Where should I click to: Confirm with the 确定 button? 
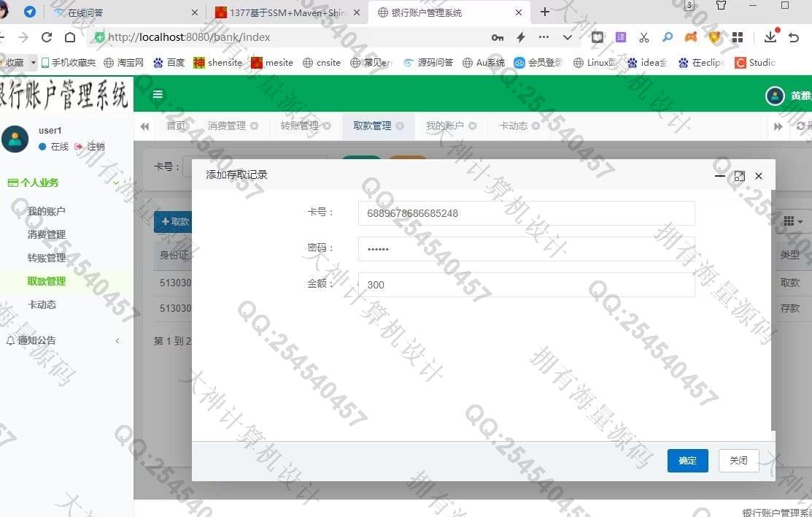[688, 461]
